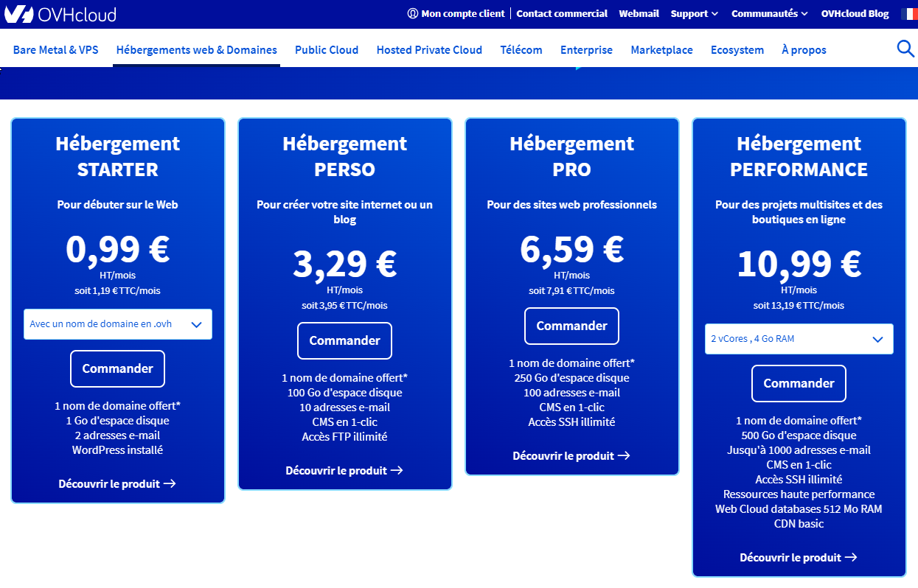The height and width of the screenshot is (588, 918).
Task: Open Ecosystem menu
Action: point(737,50)
